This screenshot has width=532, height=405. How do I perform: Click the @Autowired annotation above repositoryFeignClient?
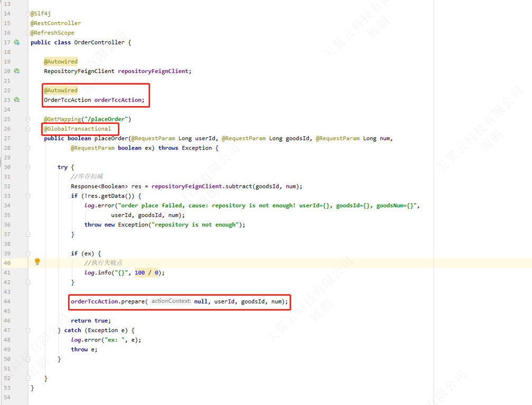click(x=61, y=61)
